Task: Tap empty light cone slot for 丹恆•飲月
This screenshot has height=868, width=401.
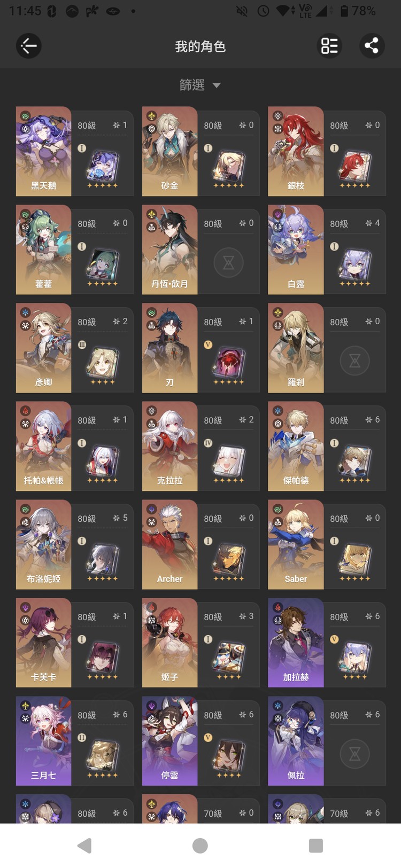Action: coord(228,262)
